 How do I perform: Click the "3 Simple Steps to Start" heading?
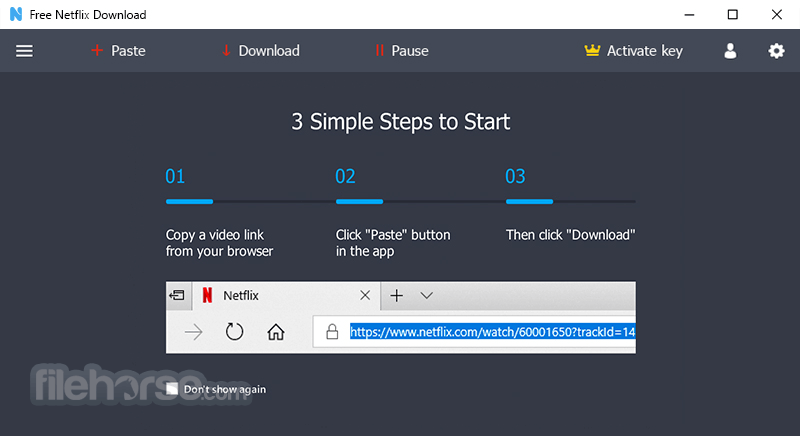(x=401, y=122)
